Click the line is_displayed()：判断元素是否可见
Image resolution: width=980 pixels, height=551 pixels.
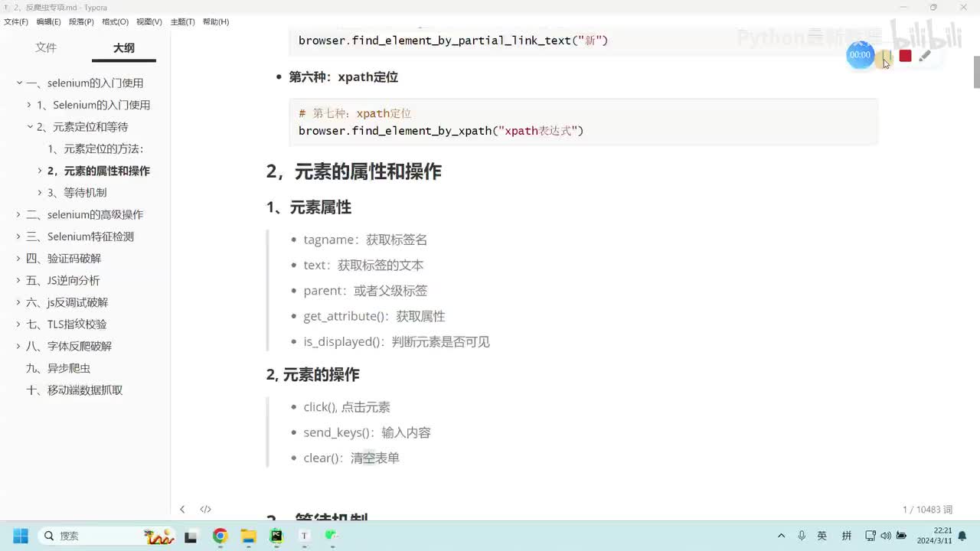point(397,342)
